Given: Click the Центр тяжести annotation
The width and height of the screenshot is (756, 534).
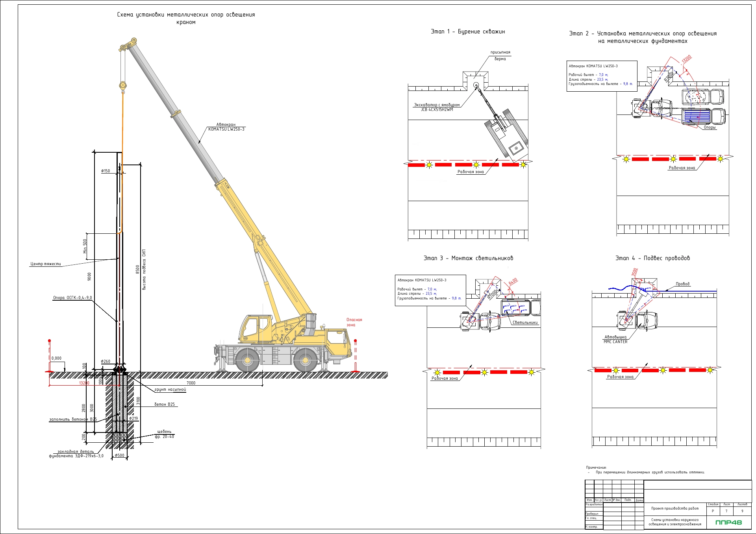Looking at the screenshot, I should point(46,264).
